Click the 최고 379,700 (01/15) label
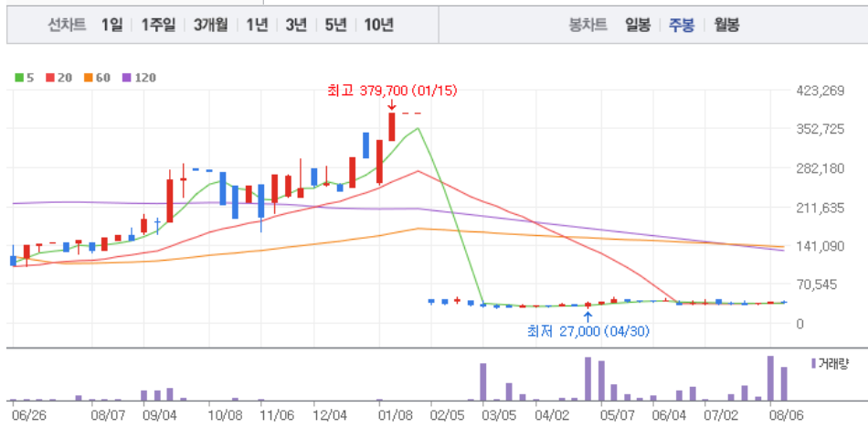The image size is (868, 429). [393, 91]
